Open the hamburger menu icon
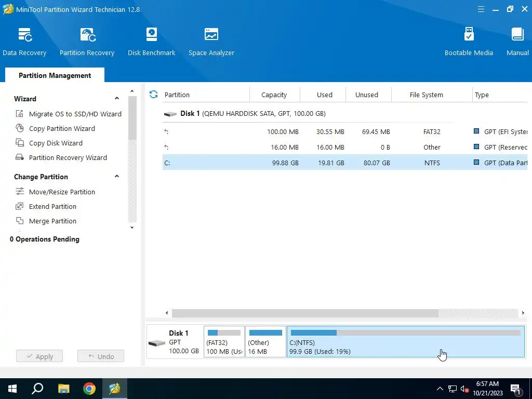Screen dimensions: 532x399 pos(481,9)
